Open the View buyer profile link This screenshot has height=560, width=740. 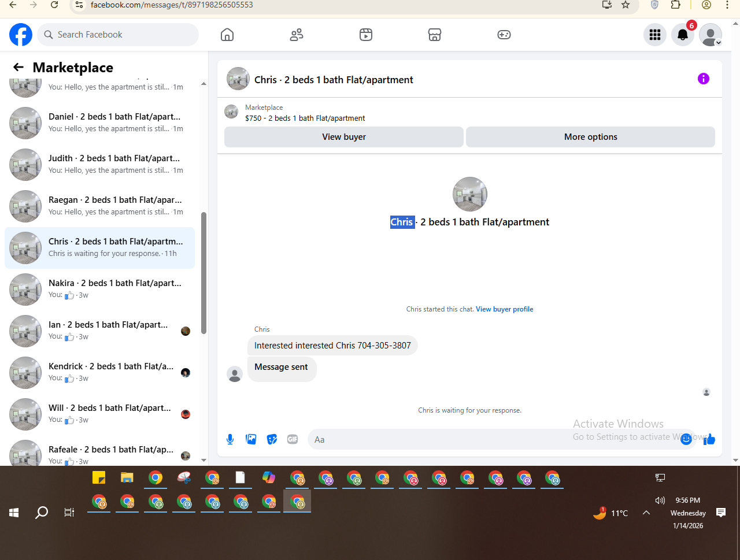pos(505,309)
